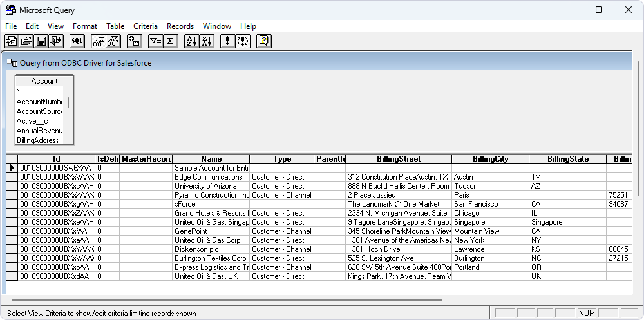Select AccountNumber field in Account table
The width and height of the screenshot is (644, 320).
coord(40,102)
